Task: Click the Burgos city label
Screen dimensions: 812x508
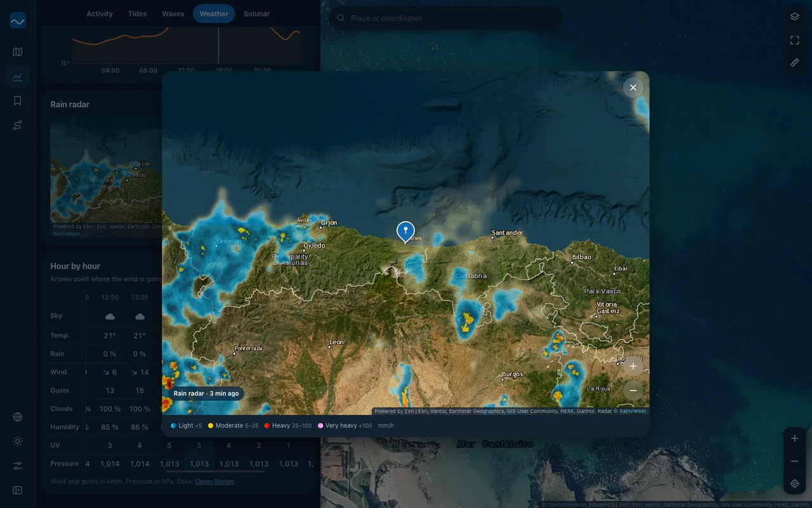Action: [x=512, y=375]
